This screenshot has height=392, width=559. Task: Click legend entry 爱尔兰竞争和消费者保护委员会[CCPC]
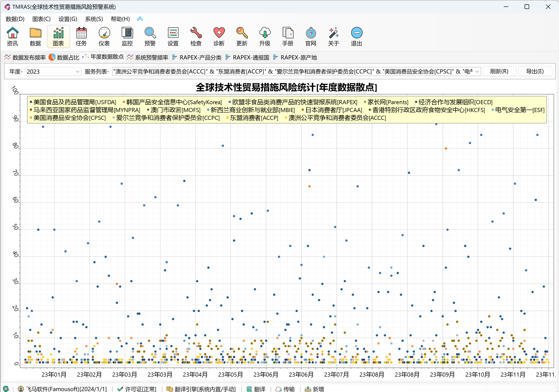click(x=166, y=118)
